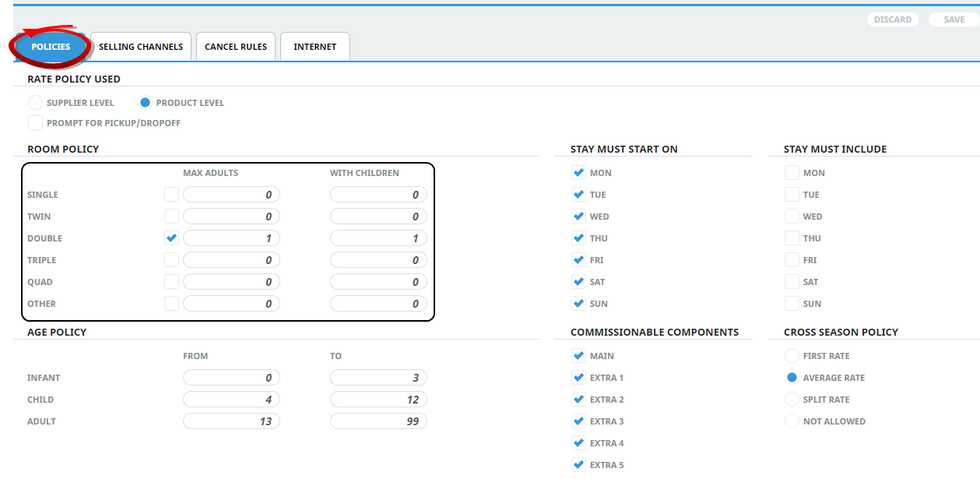
Task: Click the Discard button
Action: [892, 19]
